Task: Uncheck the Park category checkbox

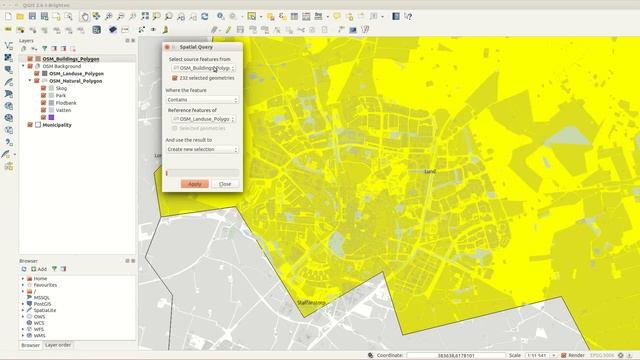Action: (44, 96)
